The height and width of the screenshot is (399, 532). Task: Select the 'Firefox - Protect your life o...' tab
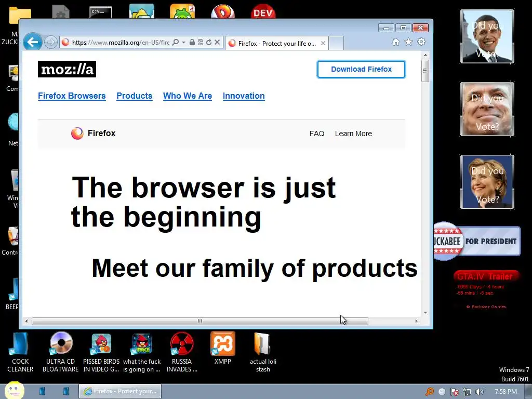coord(276,44)
